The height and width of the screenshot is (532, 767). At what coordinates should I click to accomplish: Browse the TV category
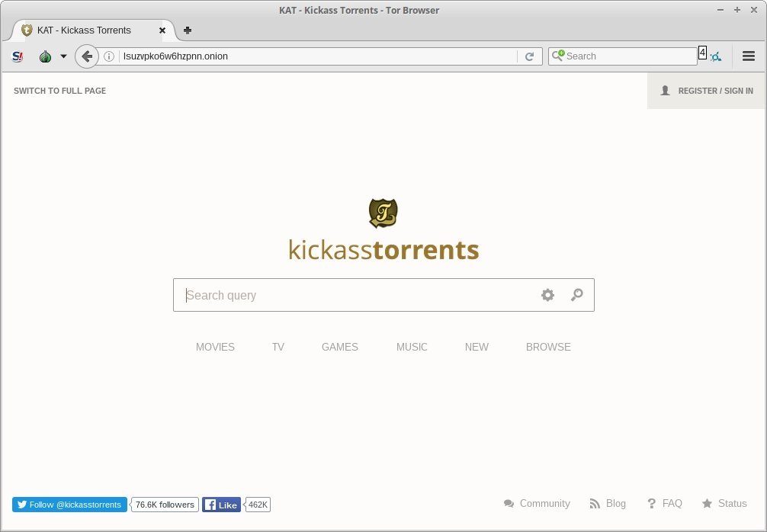point(278,347)
